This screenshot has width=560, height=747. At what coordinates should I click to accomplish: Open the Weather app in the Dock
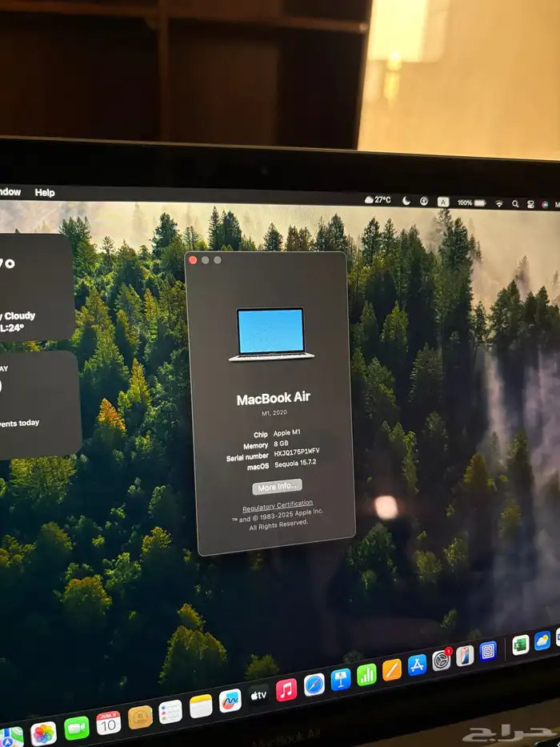(542, 641)
